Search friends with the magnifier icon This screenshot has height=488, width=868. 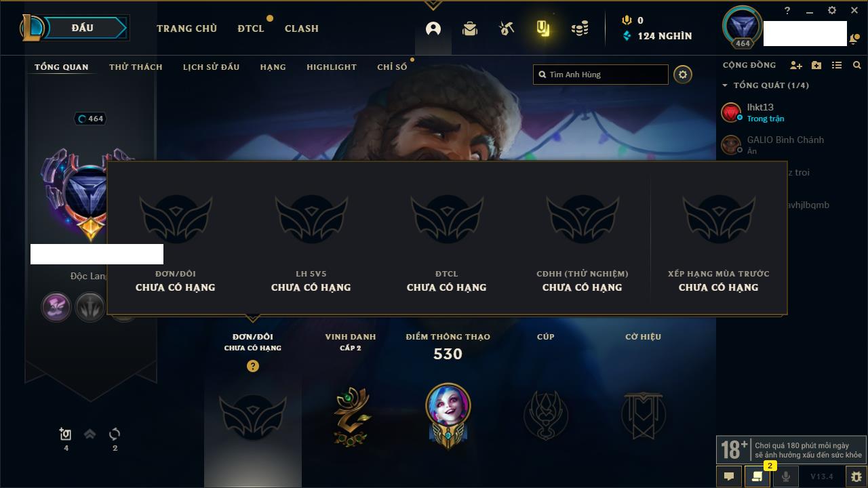[857, 65]
